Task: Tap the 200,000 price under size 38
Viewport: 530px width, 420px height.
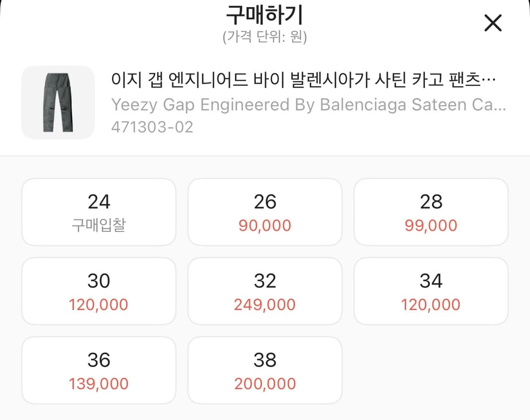Action: pos(265,384)
